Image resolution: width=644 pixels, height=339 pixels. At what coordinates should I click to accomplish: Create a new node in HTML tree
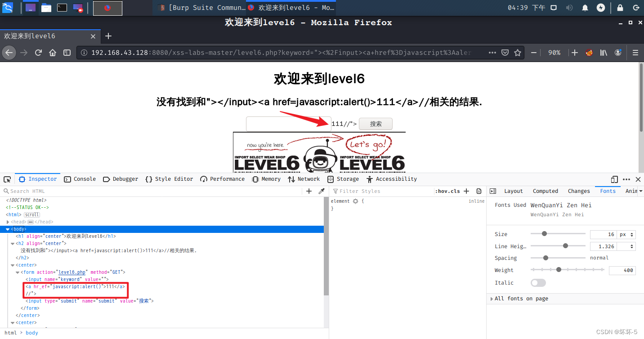[309, 191]
